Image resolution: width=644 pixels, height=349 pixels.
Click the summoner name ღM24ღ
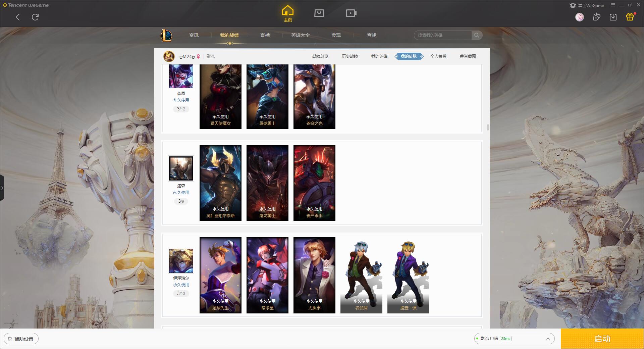pyautogui.click(x=187, y=56)
